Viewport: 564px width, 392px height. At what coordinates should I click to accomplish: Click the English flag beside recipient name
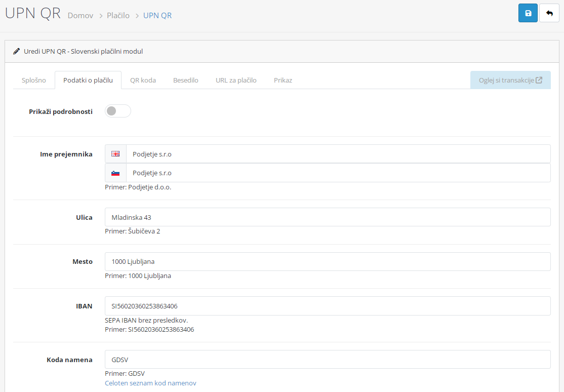coord(115,154)
